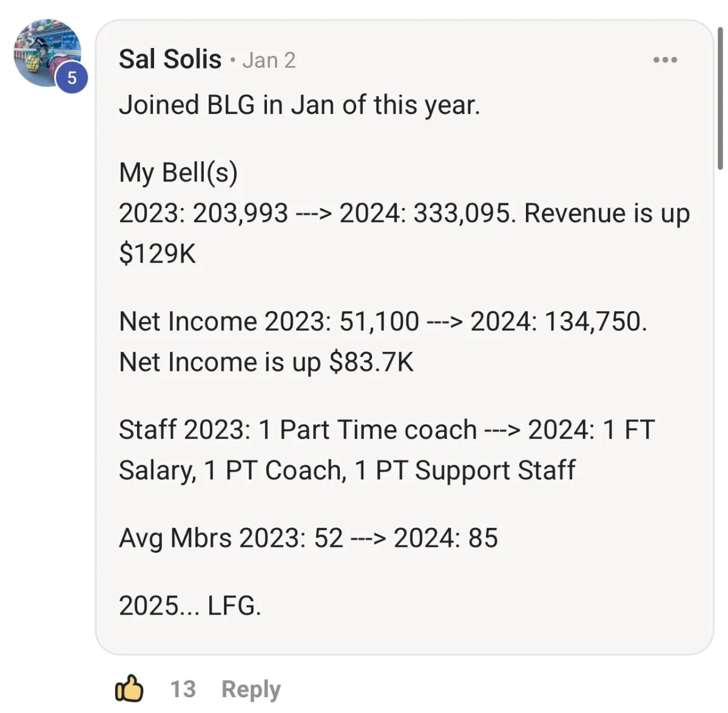Viewport: 728px width, 713px height.
Task: Click the "My Bell(s)" heading text
Action: (178, 173)
